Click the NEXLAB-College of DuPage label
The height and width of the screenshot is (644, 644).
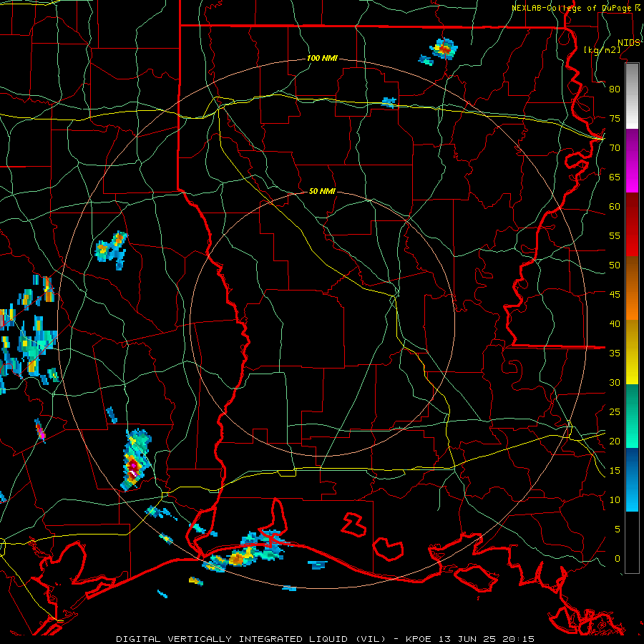click(571, 8)
